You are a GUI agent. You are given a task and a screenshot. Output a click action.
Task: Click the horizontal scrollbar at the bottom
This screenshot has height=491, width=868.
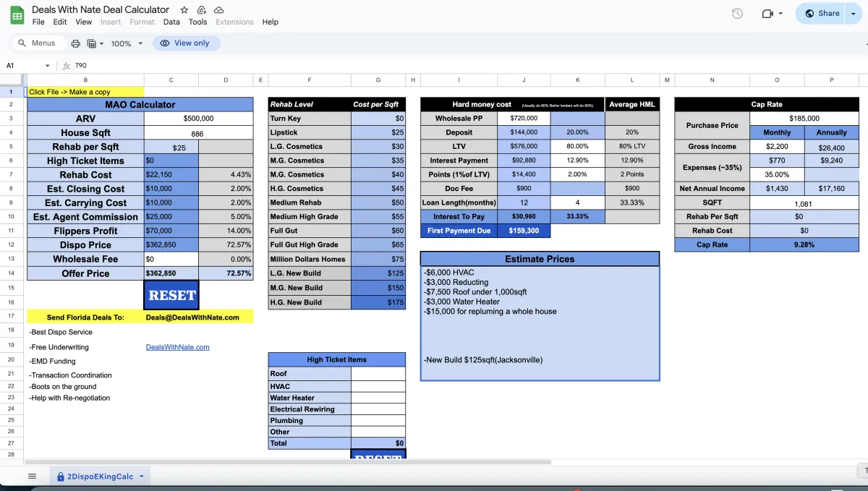(288, 461)
